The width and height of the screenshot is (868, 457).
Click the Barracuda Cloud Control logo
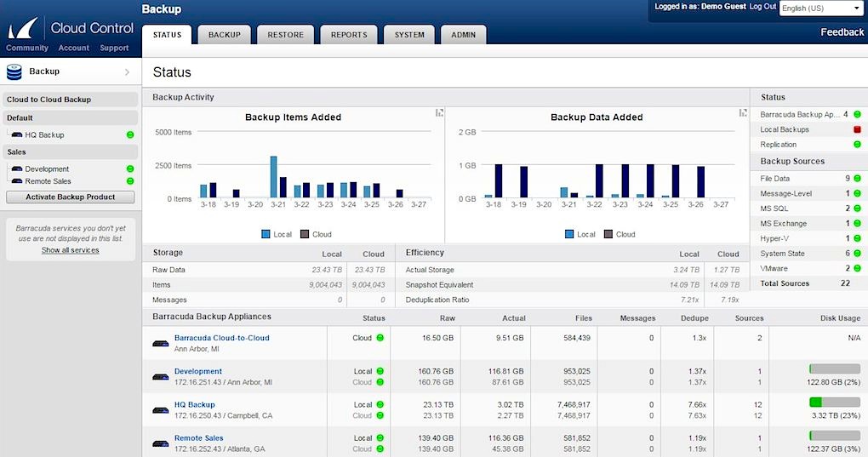click(70, 28)
